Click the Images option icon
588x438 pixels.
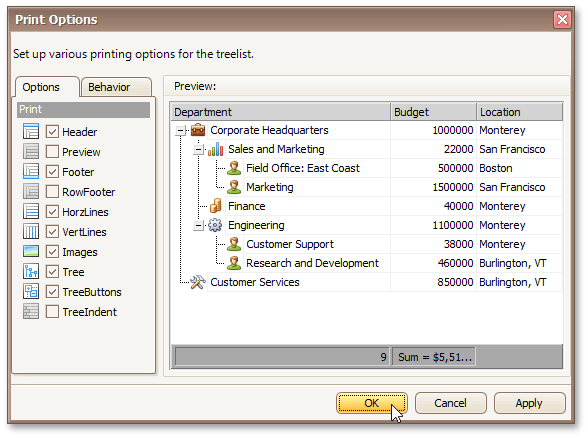coord(31,252)
